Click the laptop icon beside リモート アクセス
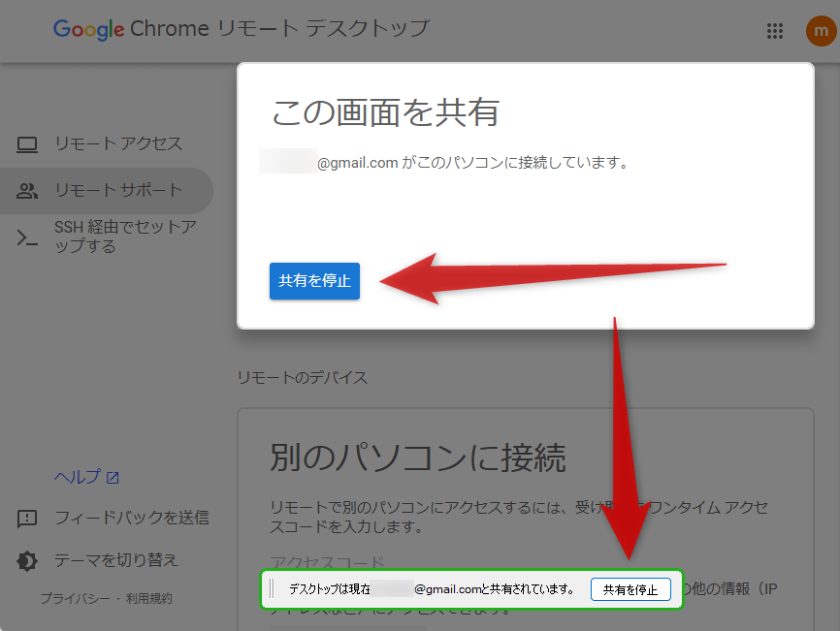Viewport: 840px width, 631px height. [27, 144]
